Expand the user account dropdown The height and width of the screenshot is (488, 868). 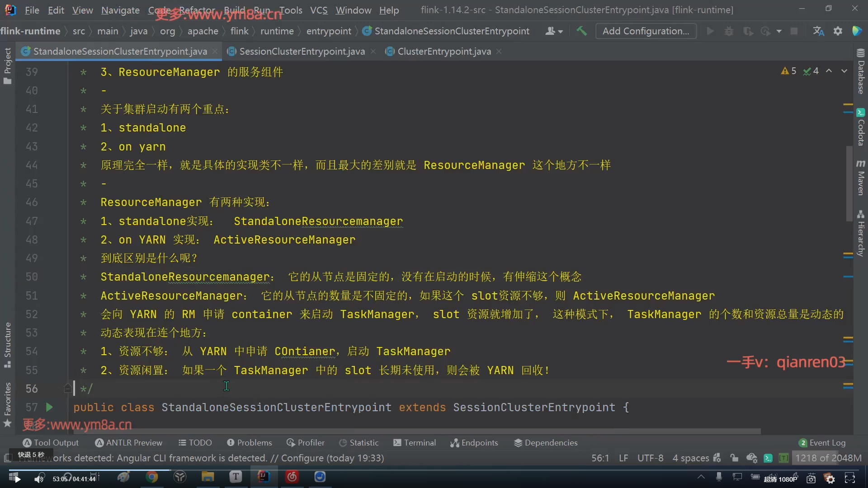(x=554, y=31)
